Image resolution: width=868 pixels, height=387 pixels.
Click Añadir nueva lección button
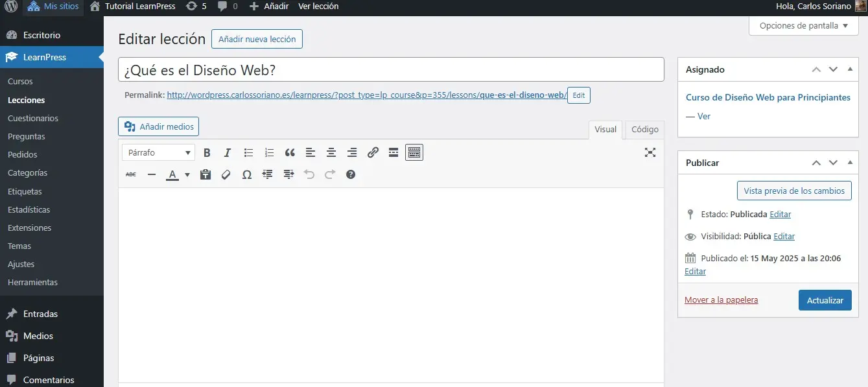tap(257, 39)
